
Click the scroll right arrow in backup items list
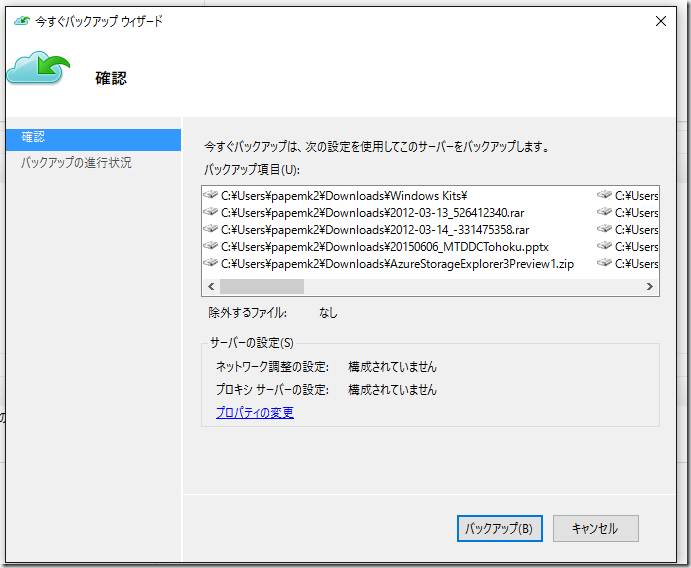(x=650, y=286)
